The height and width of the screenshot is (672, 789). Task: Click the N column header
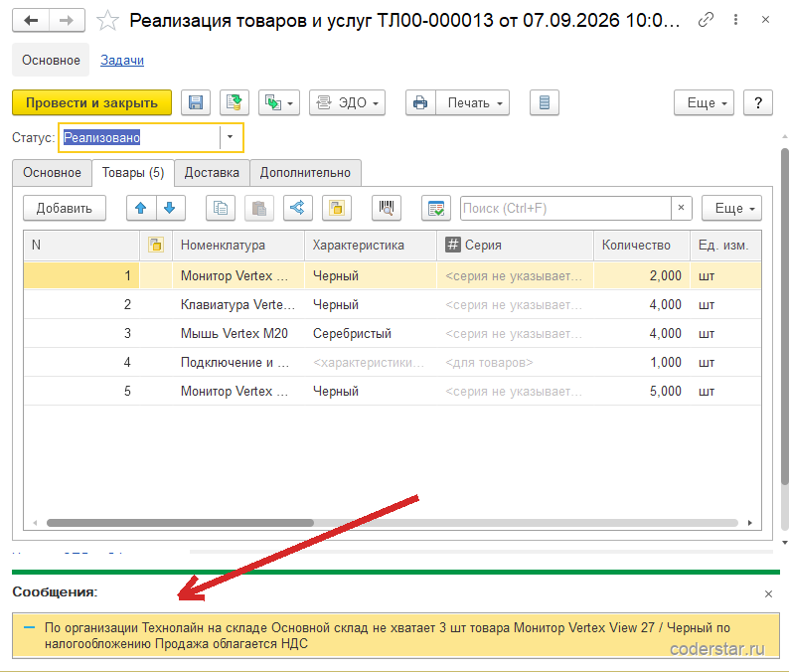(81, 246)
